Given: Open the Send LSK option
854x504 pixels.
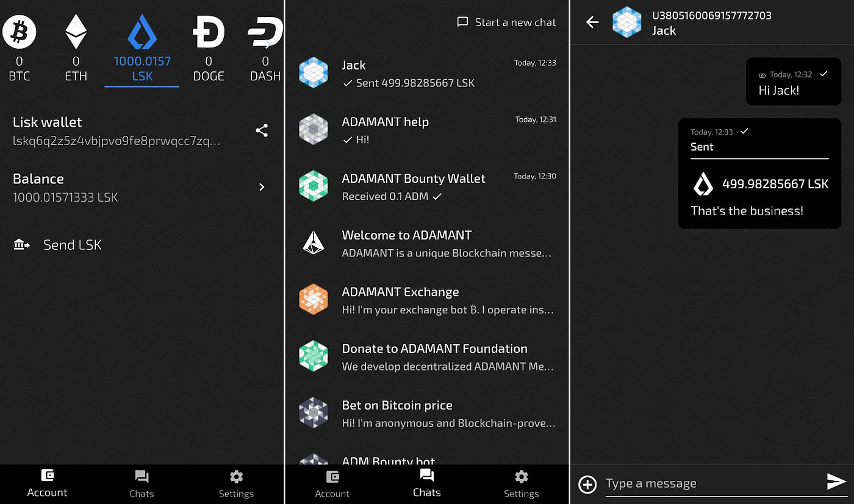Looking at the screenshot, I should click(x=142, y=245).
